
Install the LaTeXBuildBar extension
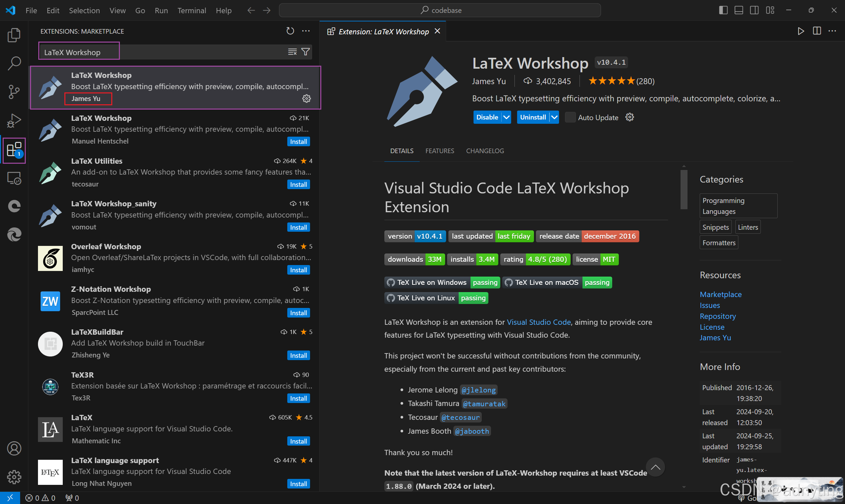pyautogui.click(x=298, y=355)
